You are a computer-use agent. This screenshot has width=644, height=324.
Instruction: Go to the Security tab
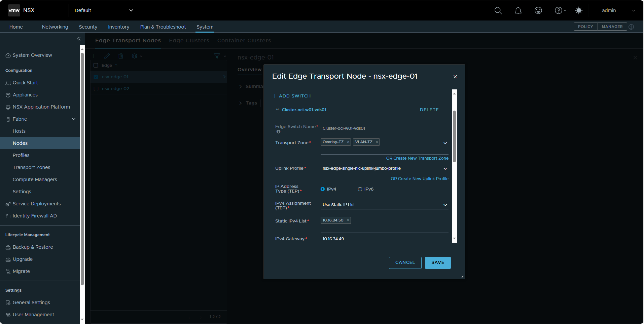88,27
